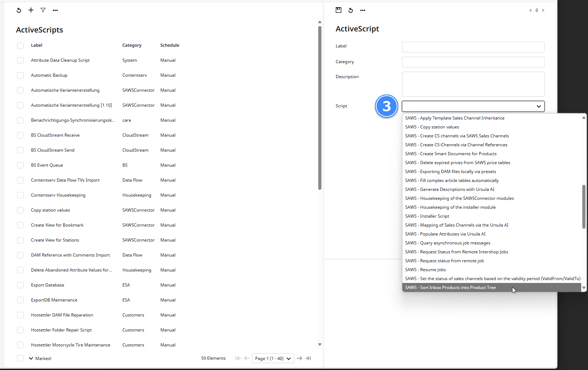Open the Script dropdown arrow

538,106
